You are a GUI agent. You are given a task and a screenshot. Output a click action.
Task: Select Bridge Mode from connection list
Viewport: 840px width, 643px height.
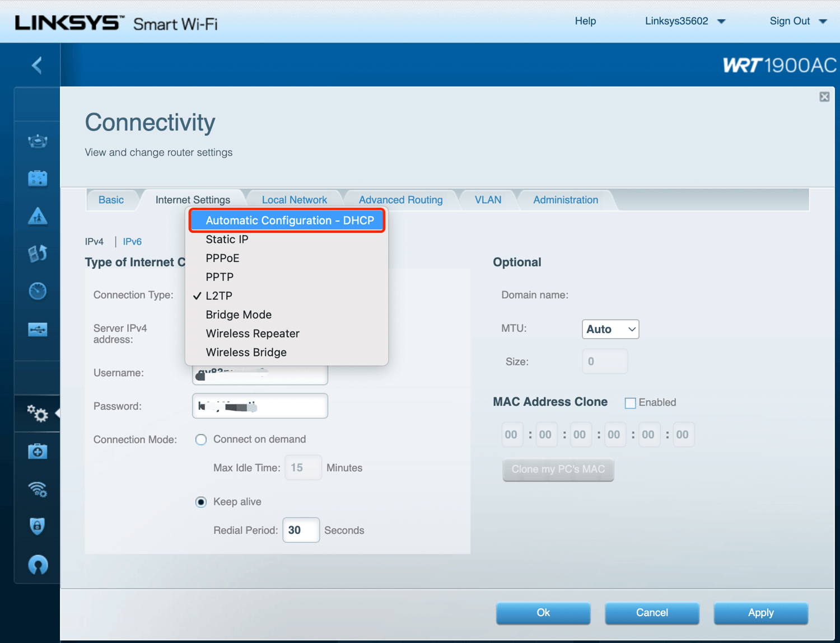tap(239, 315)
